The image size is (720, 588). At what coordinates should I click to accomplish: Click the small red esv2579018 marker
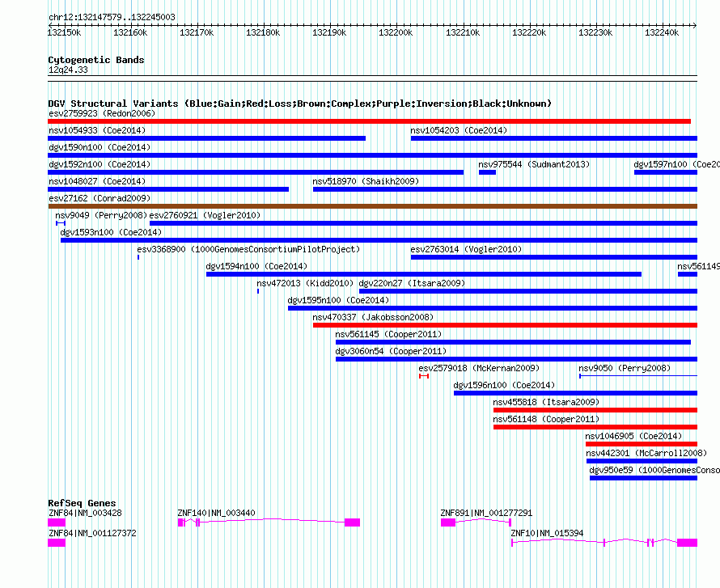[x=424, y=376]
